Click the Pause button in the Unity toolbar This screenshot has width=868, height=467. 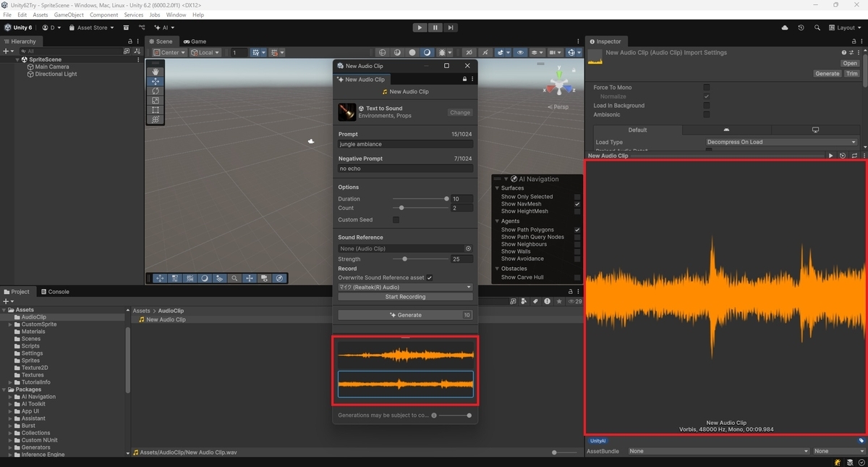[x=435, y=28]
